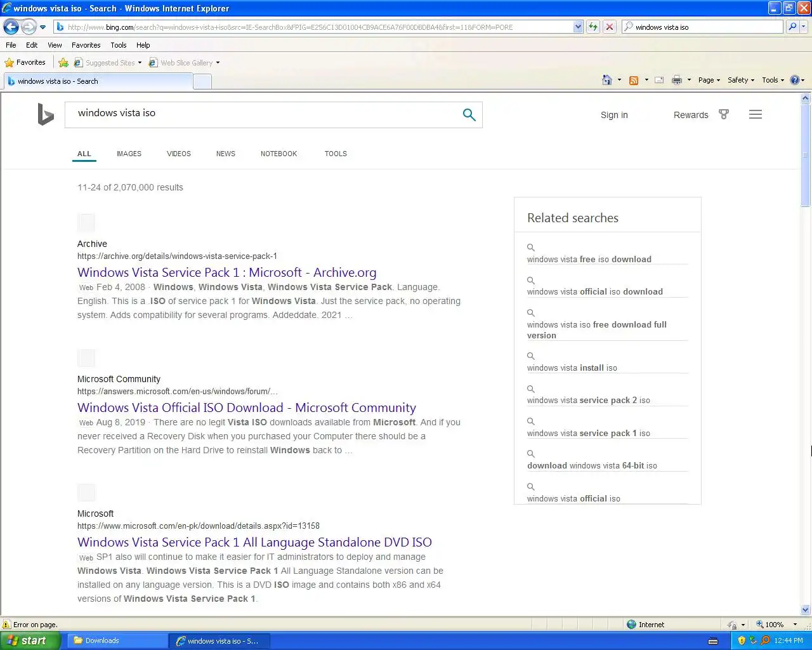Click the Home page icon
812x650 pixels.
[x=607, y=80]
